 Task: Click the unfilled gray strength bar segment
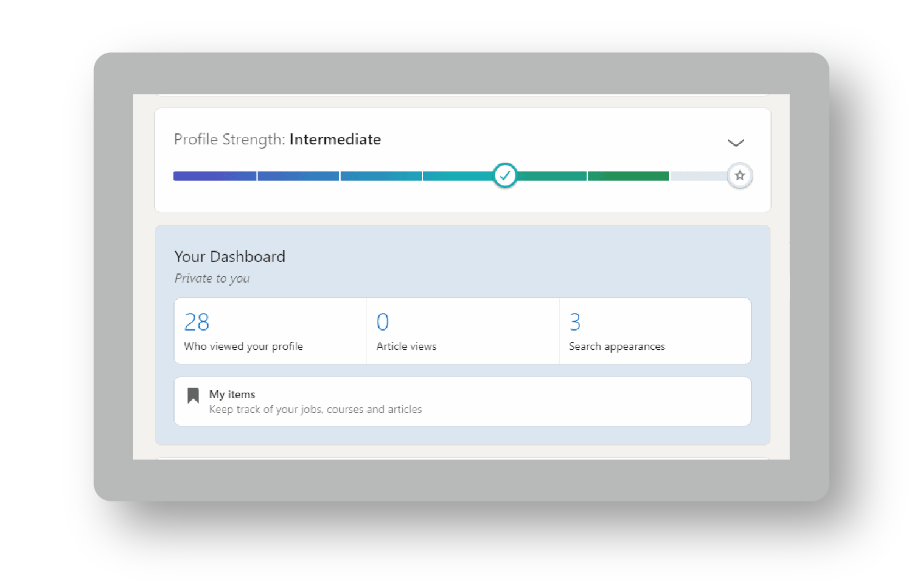pyautogui.click(x=699, y=176)
